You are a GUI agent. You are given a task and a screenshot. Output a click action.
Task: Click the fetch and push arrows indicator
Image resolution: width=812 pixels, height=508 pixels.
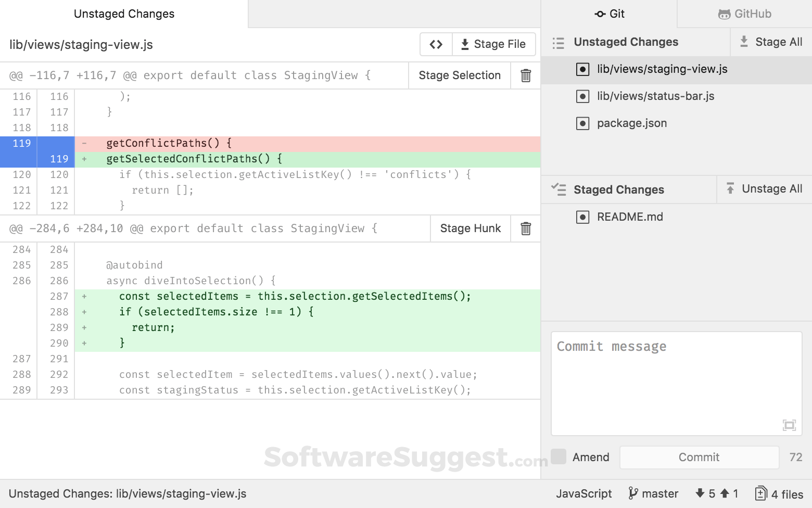coord(716,493)
